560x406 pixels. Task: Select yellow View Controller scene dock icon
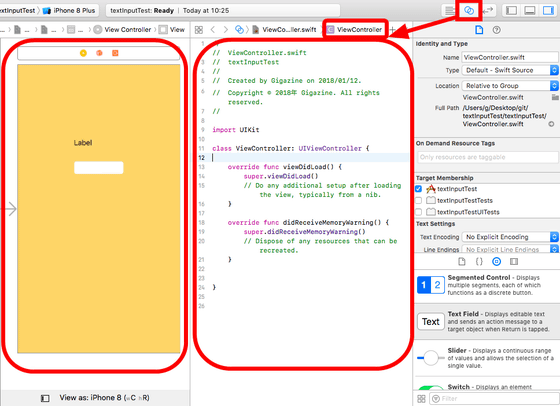tap(83, 53)
